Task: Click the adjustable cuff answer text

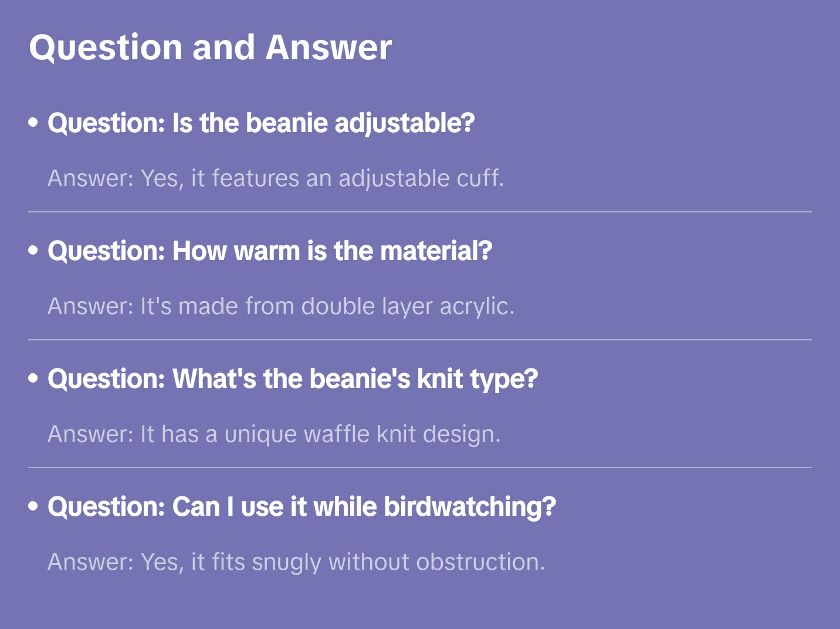Action: (x=276, y=178)
